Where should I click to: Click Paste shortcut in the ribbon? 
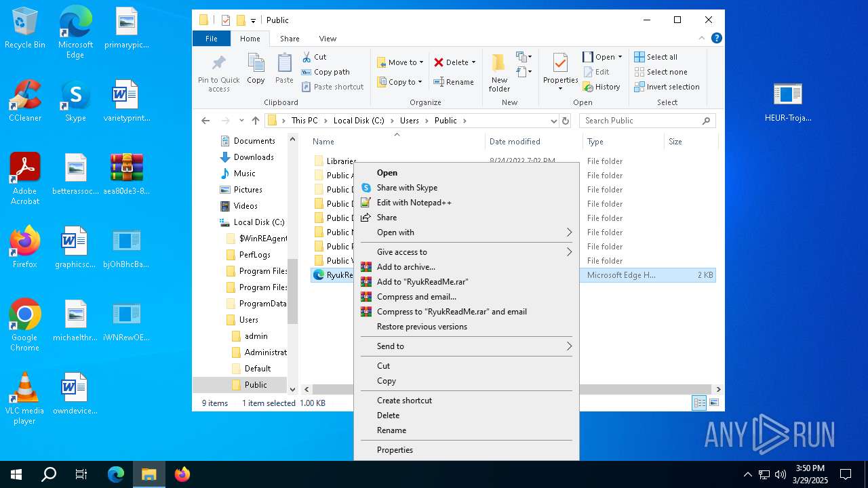tap(332, 87)
